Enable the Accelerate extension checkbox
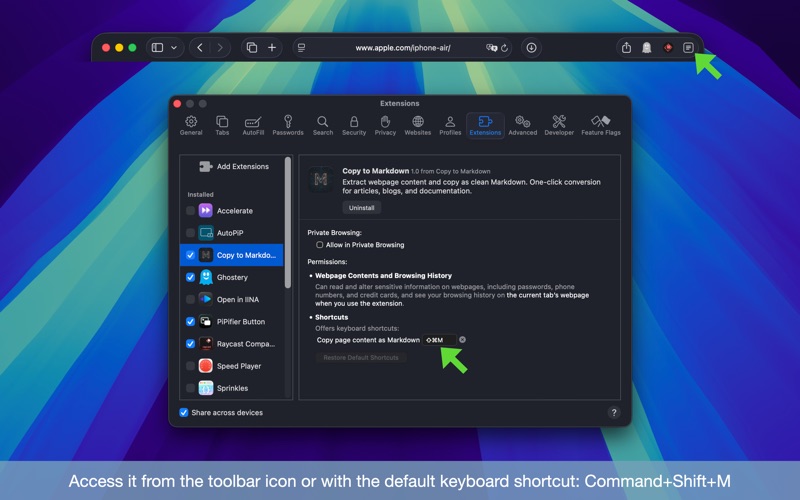The width and height of the screenshot is (800, 500). click(x=190, y=211)
